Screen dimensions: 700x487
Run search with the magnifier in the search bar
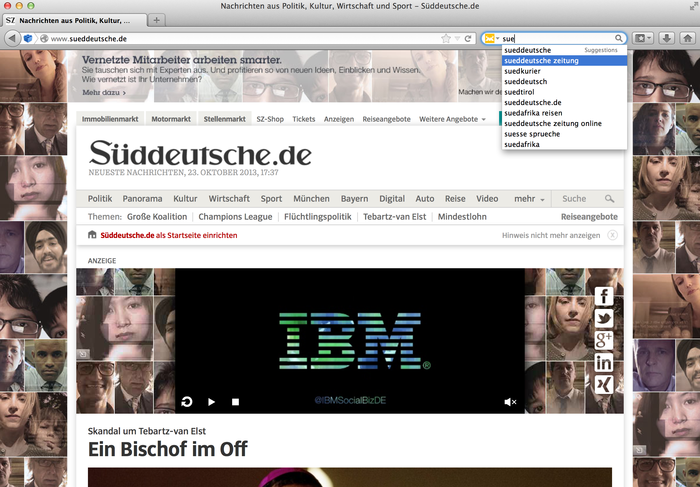pos(619,38)
